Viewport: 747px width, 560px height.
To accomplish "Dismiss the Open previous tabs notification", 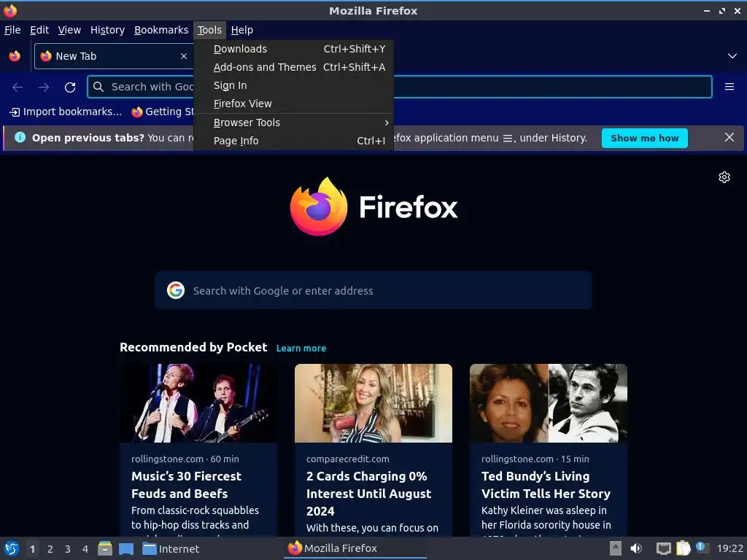I will click(x=729, y=138).
